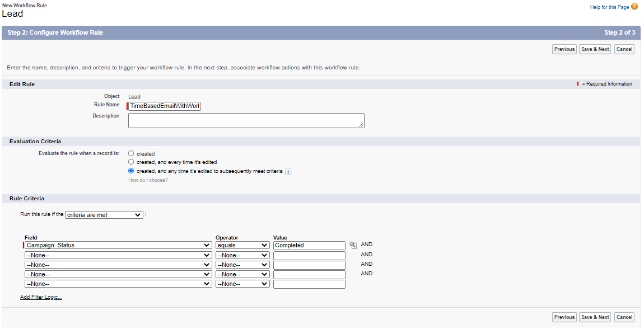Click the Previous button
644x329 pixels.
point(564,49)
